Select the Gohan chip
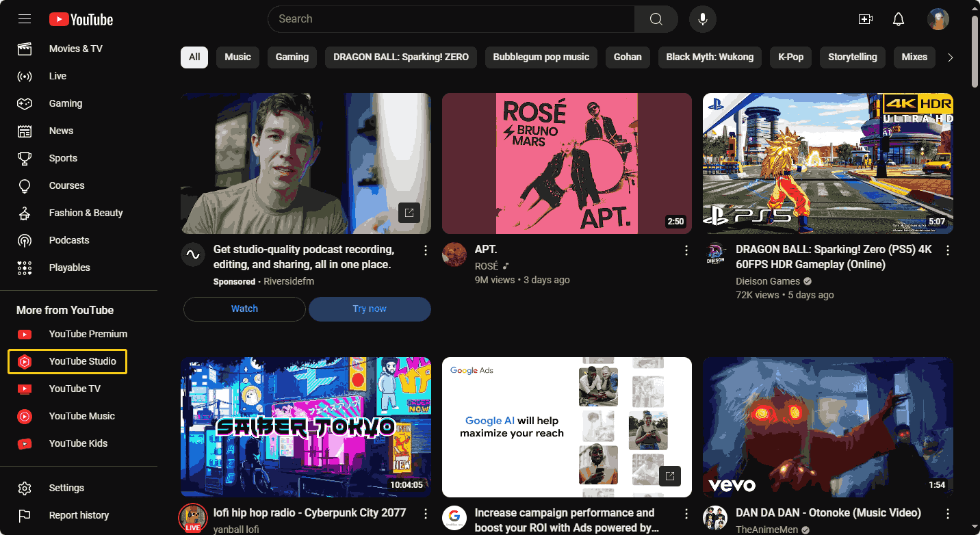The image size is (980, 535). click(628, 57)
